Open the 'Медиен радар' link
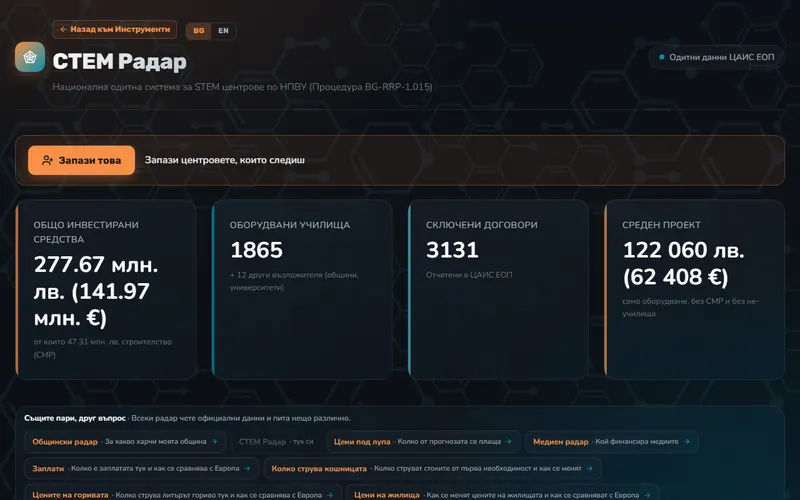Screen dimensions: 800x500 coord(612,442)
